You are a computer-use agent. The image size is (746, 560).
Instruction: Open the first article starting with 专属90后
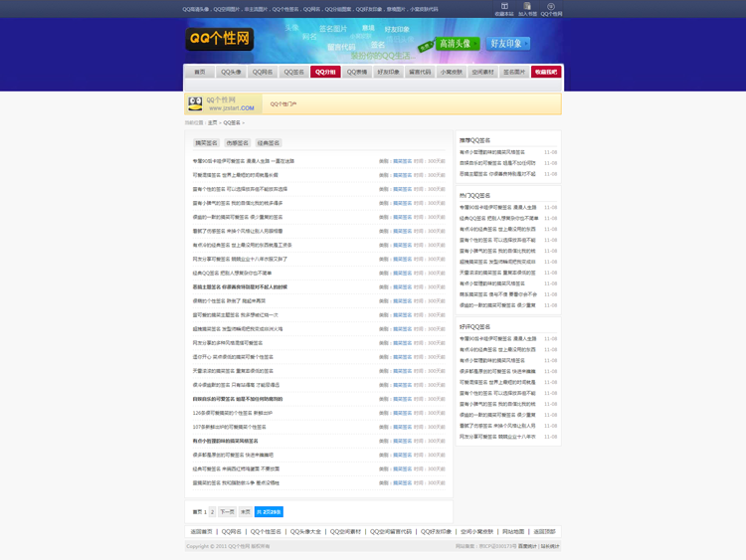click(x=243, y=161)
